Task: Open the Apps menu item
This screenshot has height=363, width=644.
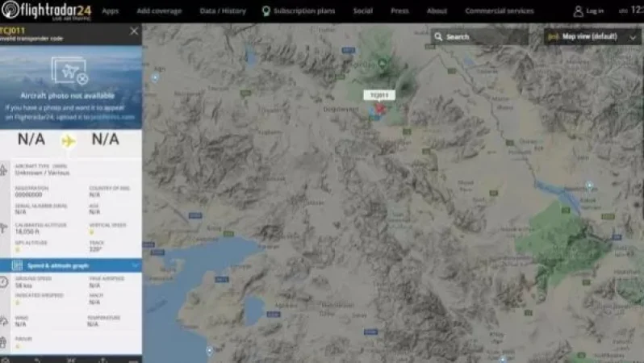Action: pos(111,11)
